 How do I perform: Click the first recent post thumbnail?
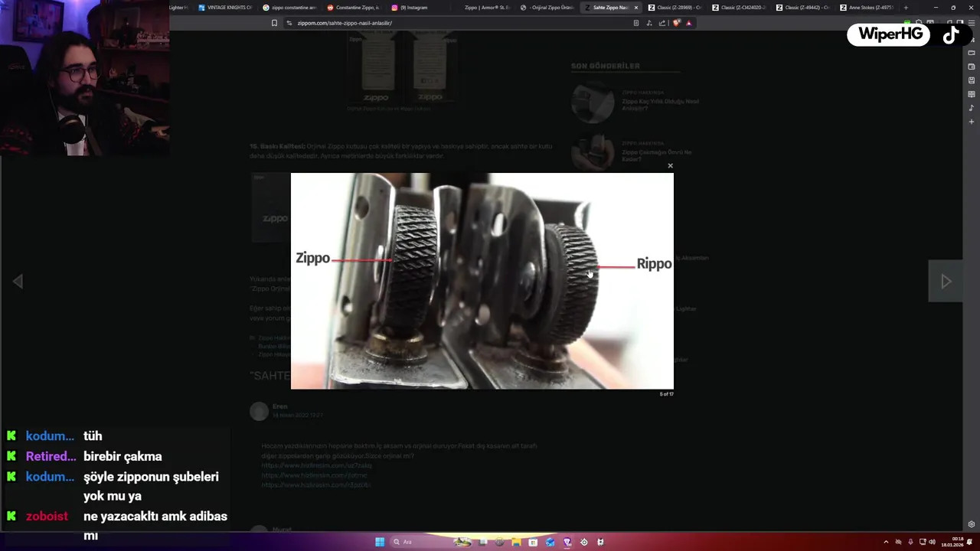(593, 102)
